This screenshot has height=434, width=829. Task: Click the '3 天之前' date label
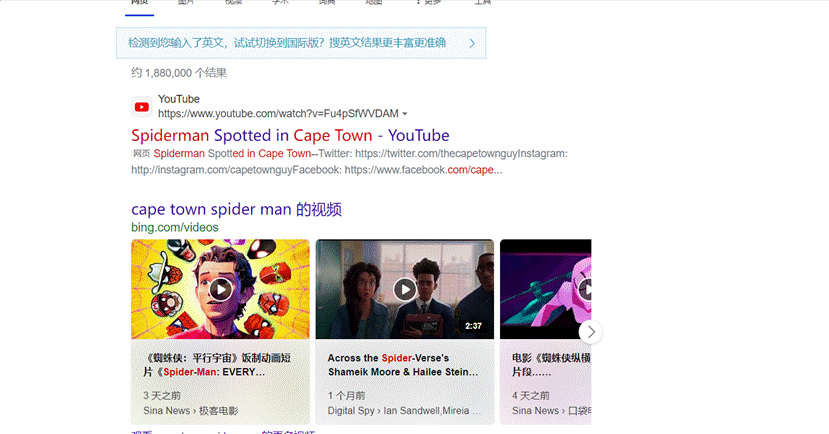click(162, 395)
